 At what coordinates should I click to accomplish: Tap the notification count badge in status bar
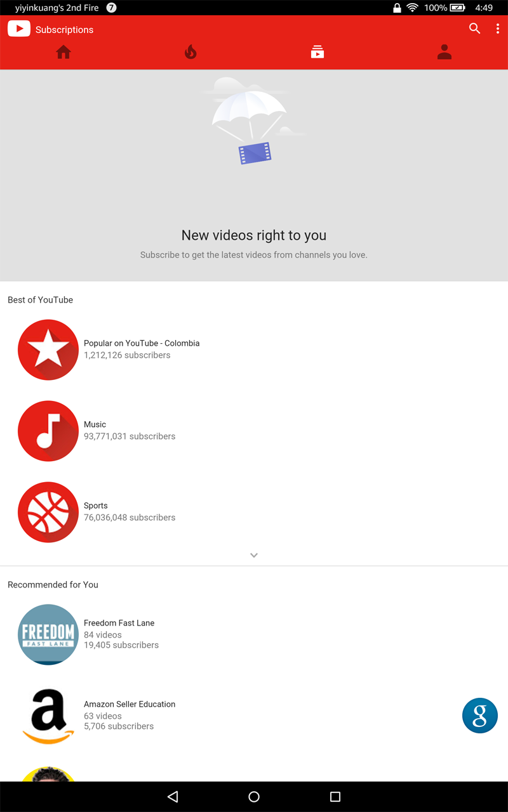(x=111, y=8)
